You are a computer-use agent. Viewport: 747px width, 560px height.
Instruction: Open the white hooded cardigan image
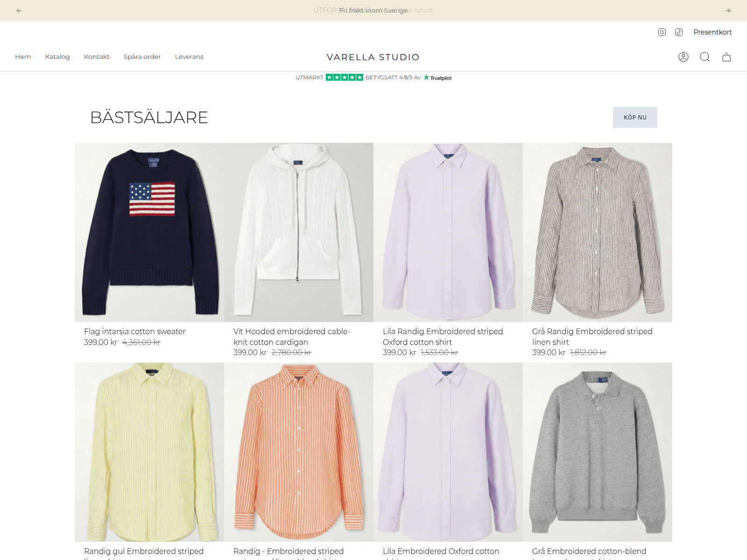click(299, 232)
